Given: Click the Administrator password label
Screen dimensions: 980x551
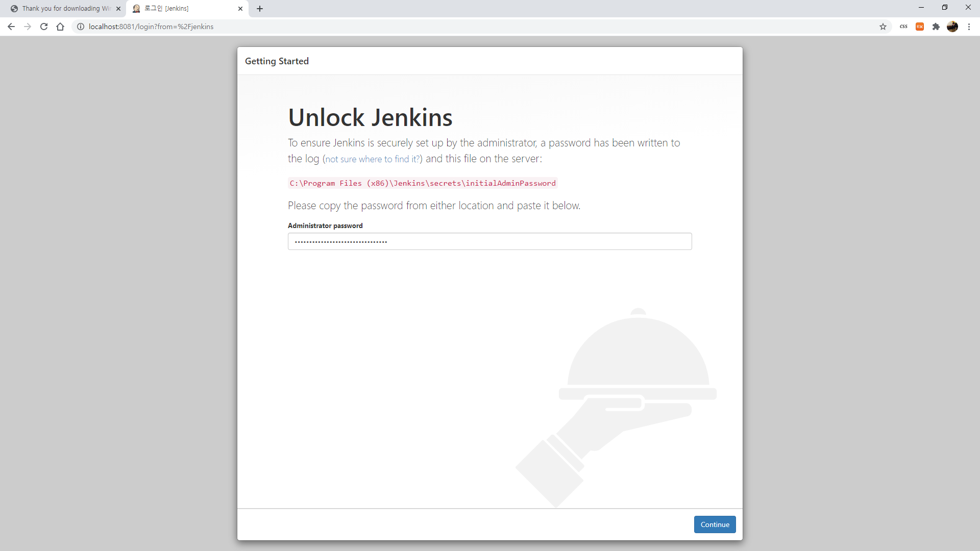Looking at the screenshot, I should pos(325,226).
